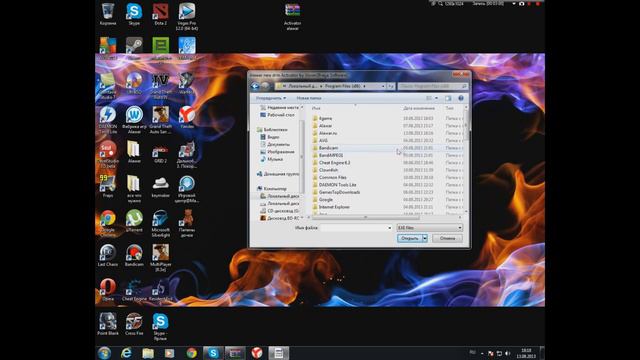This screenshot has height=360, width=640.
Task: Open the Cheat Engine desktop shortcut
Action: click(134, 290)
